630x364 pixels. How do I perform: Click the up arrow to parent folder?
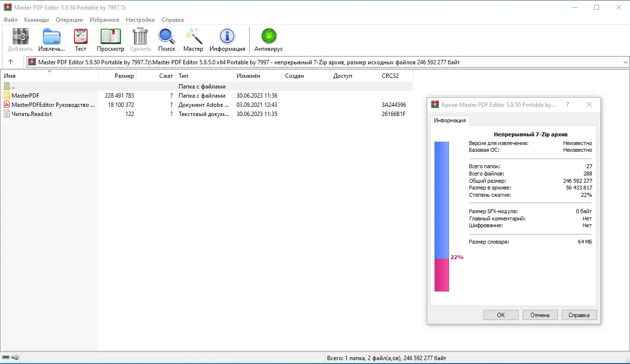pos(11,61)
